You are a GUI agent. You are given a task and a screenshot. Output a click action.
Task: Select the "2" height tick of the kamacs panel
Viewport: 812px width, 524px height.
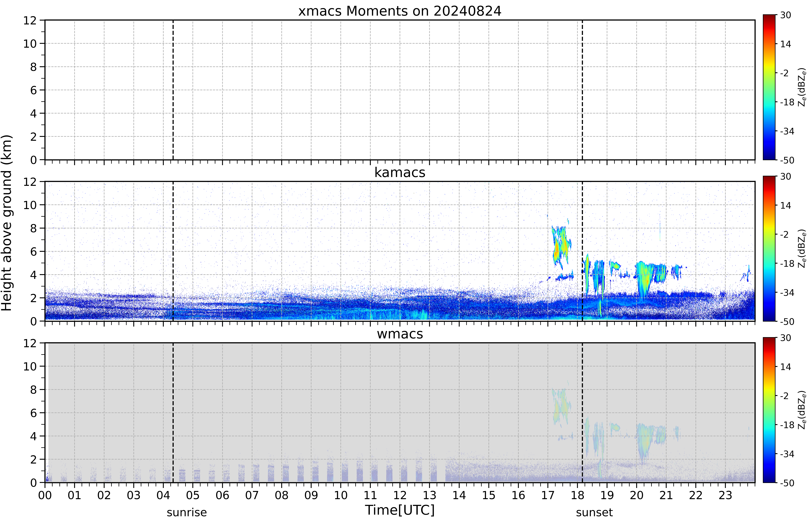(x=33, y=298)
